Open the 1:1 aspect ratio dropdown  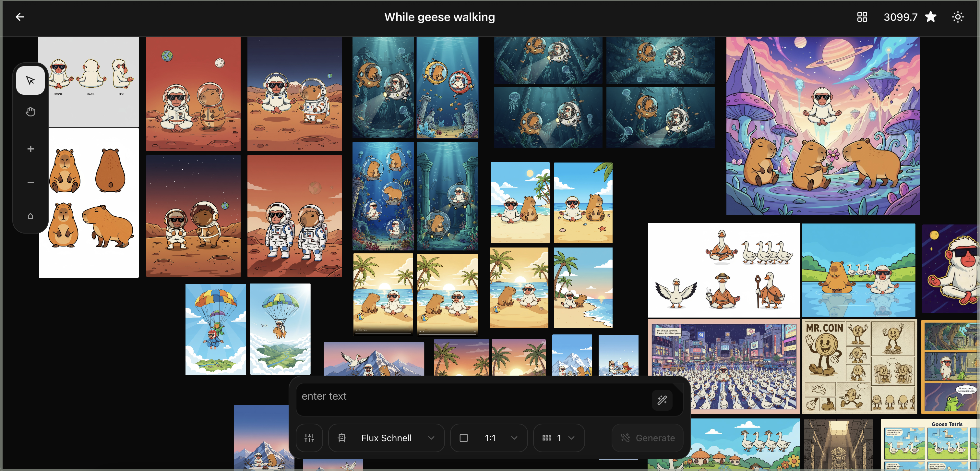pos(489,438)
